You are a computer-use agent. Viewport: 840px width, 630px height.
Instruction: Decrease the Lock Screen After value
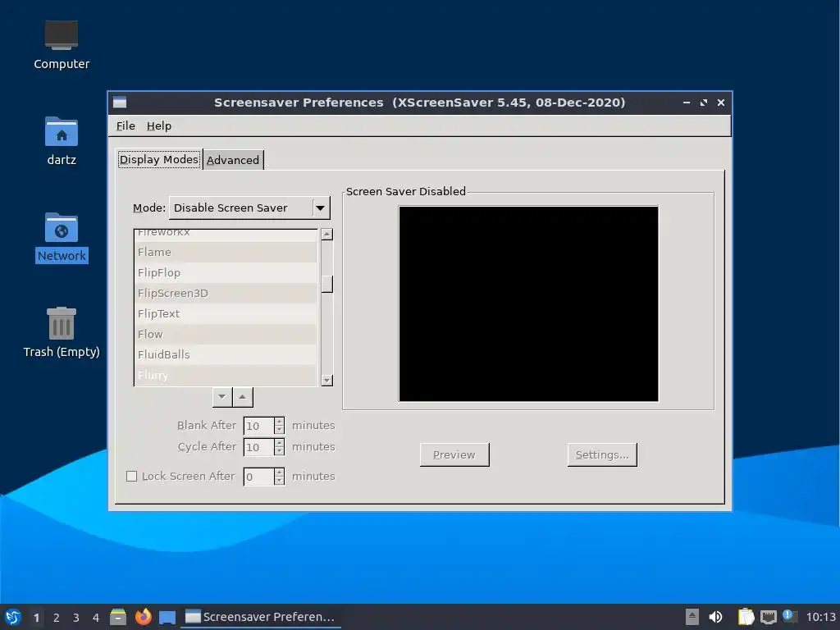[x=279, y=481]
